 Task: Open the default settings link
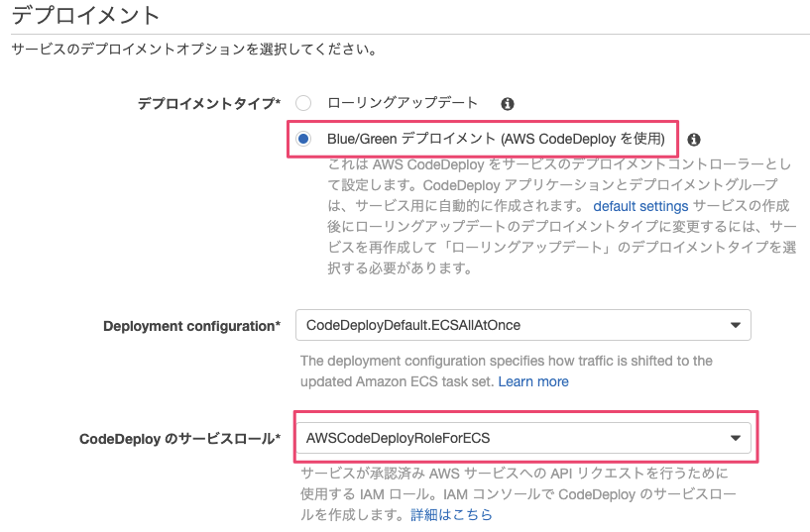click(x=640, y=206)
